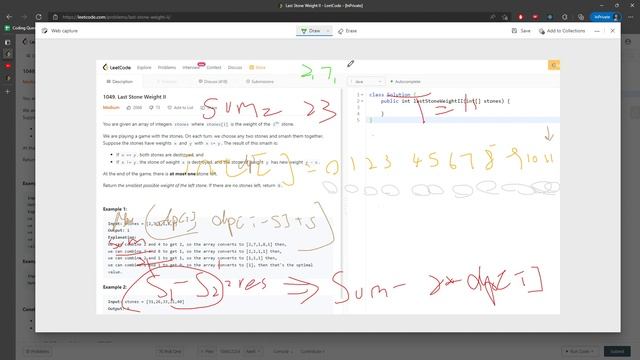Click the add-to-favorites star icon

pos(505,17)
